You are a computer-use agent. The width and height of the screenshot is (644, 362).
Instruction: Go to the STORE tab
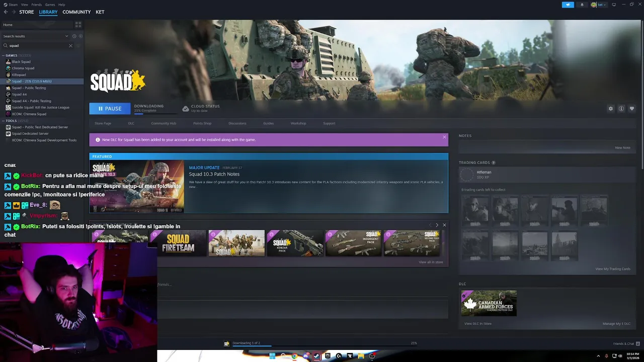click(x=27, y=12)
